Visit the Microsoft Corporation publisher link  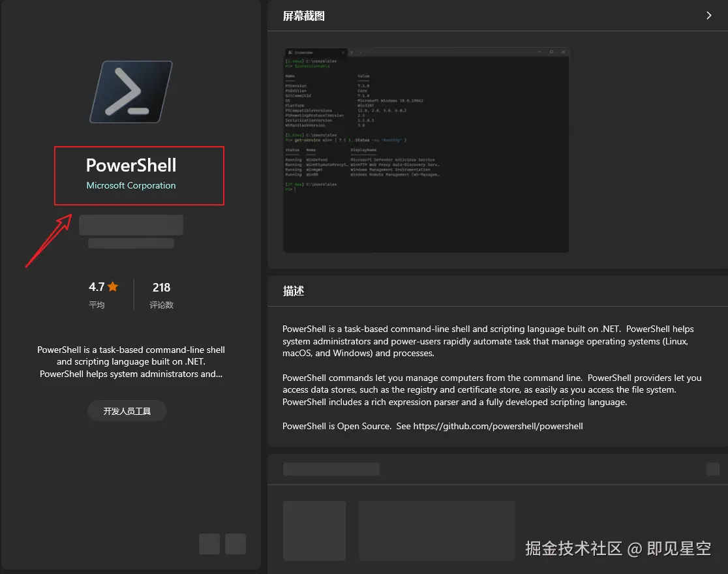pyautogui.click(x=130, y=185)
